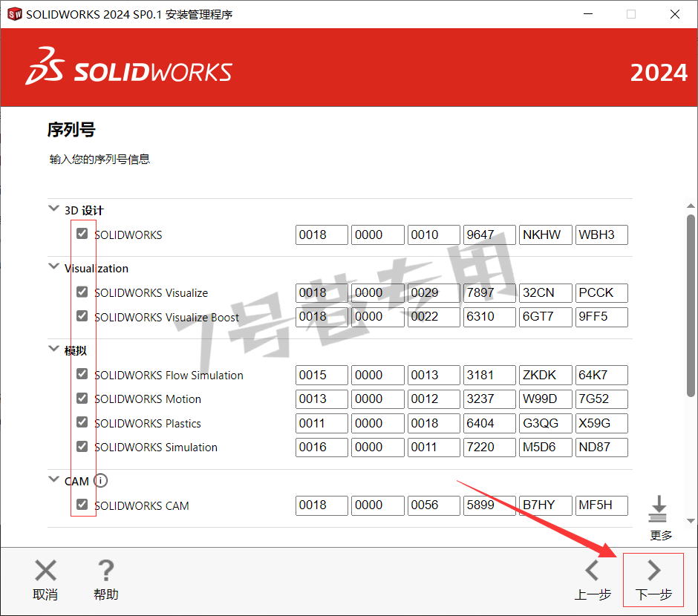Click the CAM info icon
The width and height of the screenshot is (698, 616).
click(100, 481)
